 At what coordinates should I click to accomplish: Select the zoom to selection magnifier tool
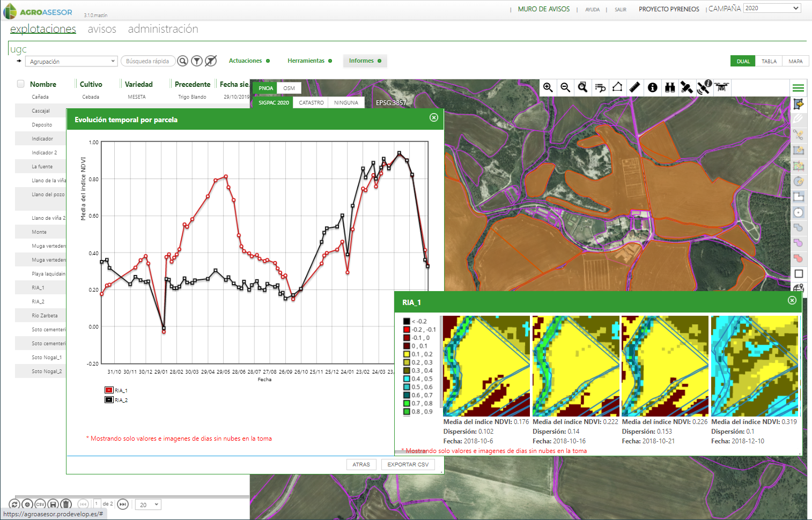point(582,87)
